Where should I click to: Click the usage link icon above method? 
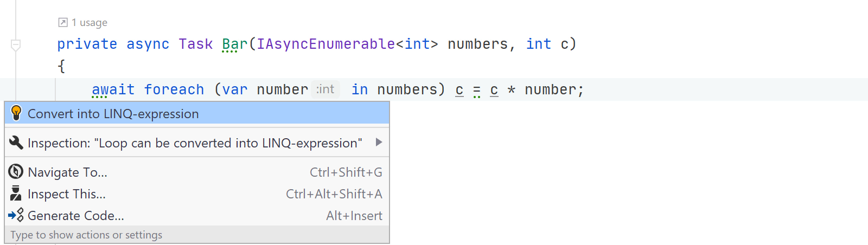coord(63,22)
